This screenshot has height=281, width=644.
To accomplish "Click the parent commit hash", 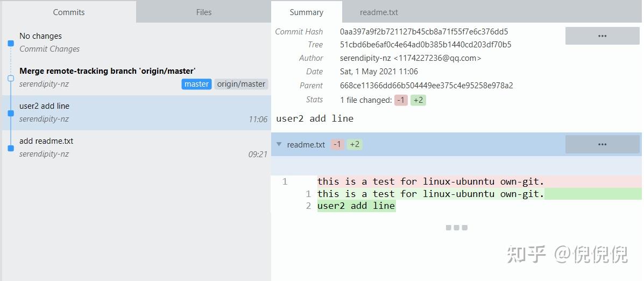I will tap(426, 86).
